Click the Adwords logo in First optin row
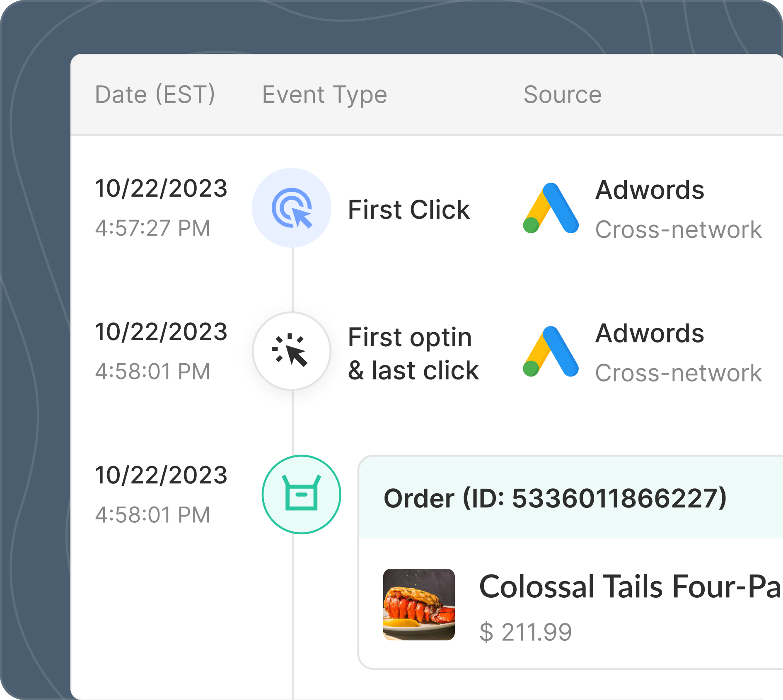783x700 pixels. point(551,352)
